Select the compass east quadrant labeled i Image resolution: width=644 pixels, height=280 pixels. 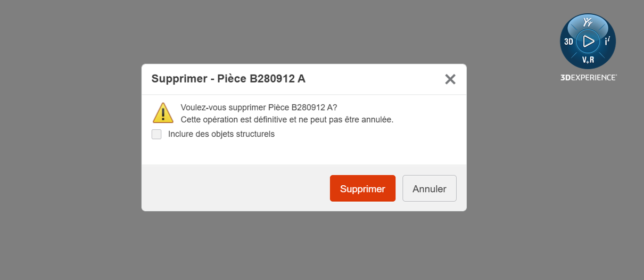point(607,41)
